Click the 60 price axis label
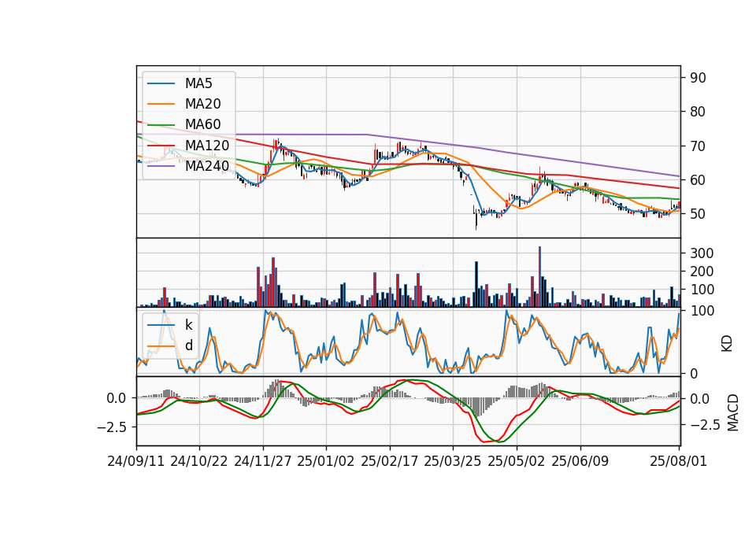Viewport: 756px width, 543px height. coord(698,180)
